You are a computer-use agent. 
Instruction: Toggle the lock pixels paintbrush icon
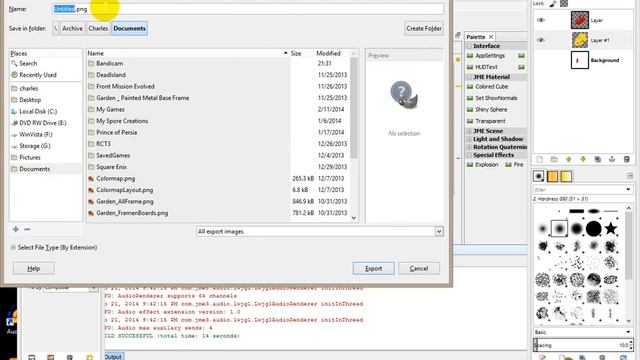pyautogui.click(x=553, y=4)
